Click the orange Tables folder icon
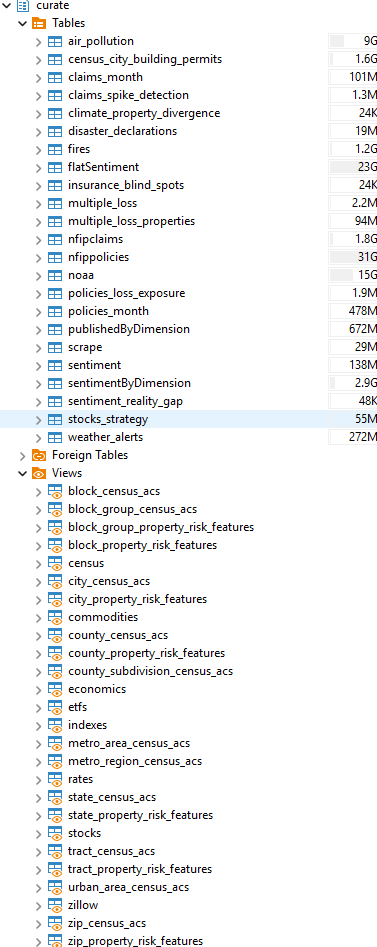 (x=39, y=24)
